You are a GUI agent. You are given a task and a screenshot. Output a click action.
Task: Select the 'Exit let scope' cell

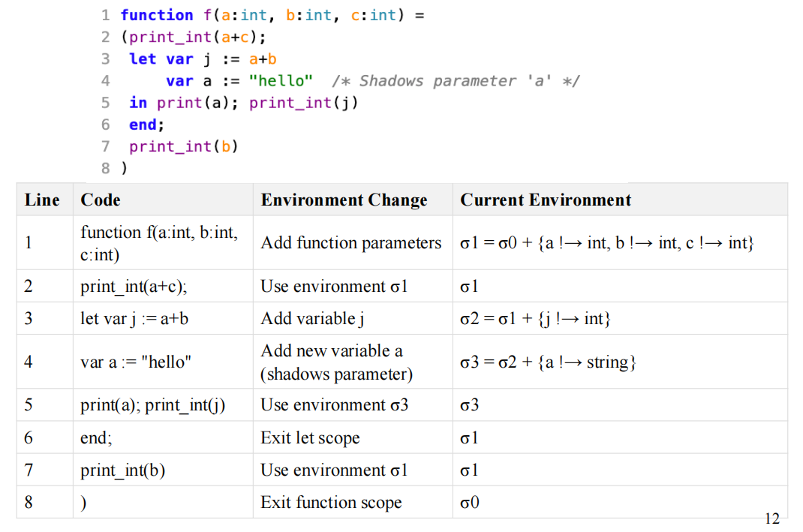click(x=310, y=437)
